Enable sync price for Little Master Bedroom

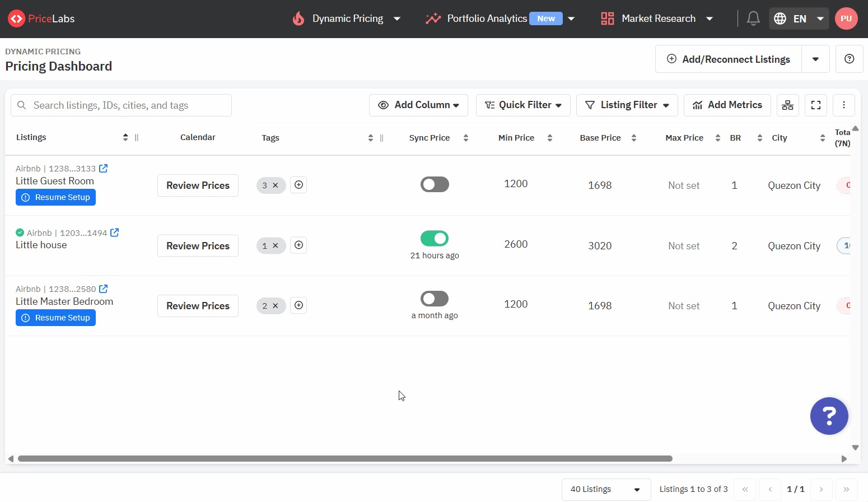coord(435,299)
